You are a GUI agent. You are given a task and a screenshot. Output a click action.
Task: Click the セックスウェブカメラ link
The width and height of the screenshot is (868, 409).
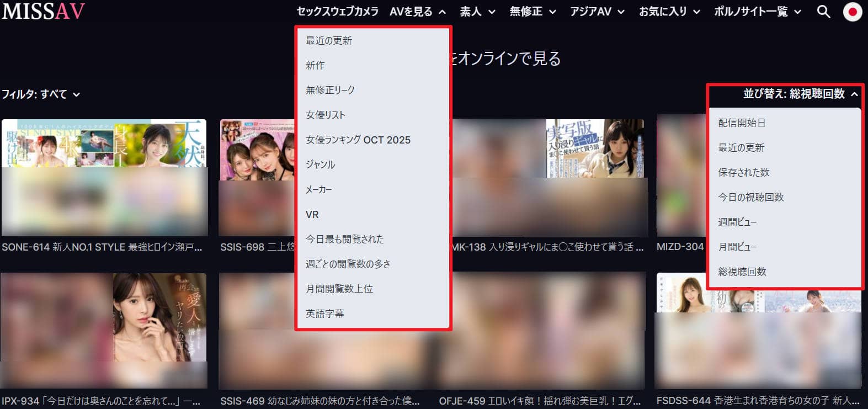337,12
